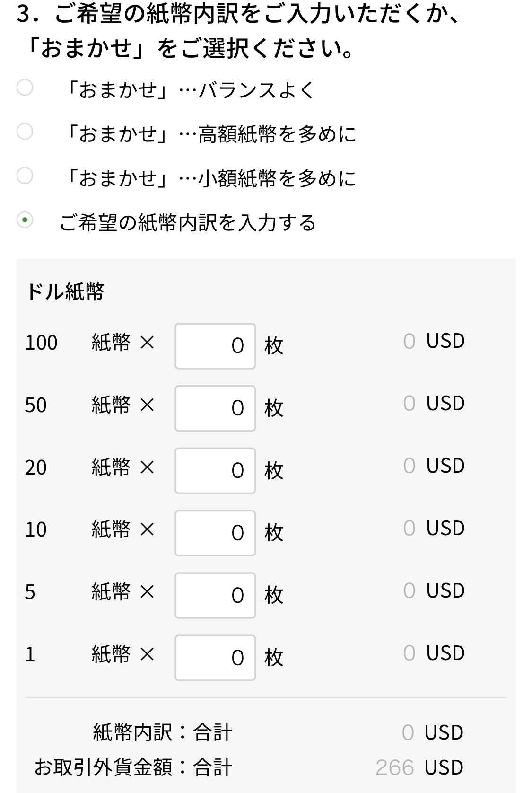The height and width of the screenshot is (793, 532).
Task: Click the お取引外貨金額：合計 label
Action: (x=133, y=767)
